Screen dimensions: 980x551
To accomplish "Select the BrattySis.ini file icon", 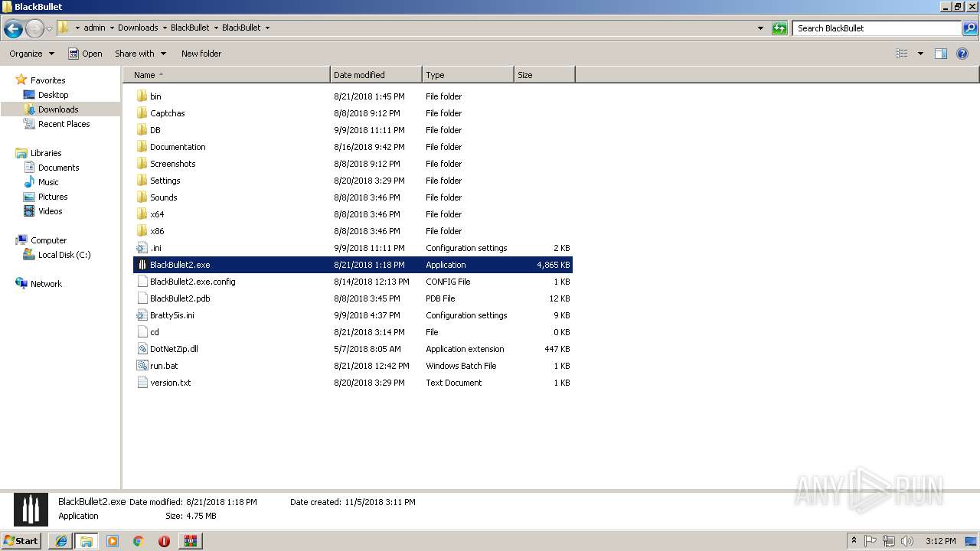I will tap(142, 315).
